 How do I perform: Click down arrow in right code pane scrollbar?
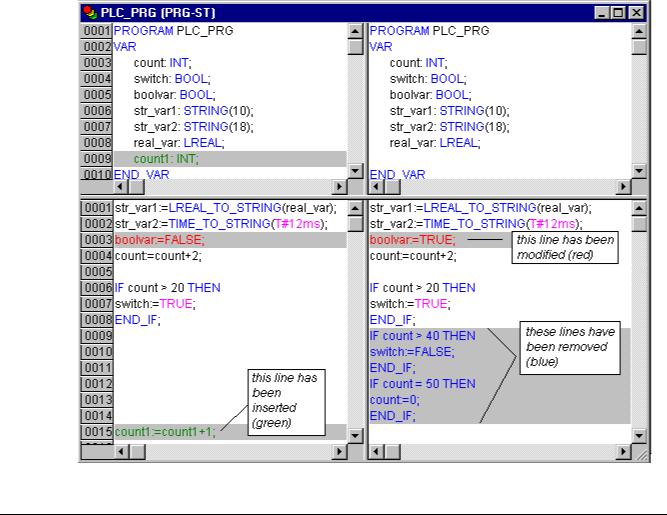pyautogui.click(x=639, y=435)
